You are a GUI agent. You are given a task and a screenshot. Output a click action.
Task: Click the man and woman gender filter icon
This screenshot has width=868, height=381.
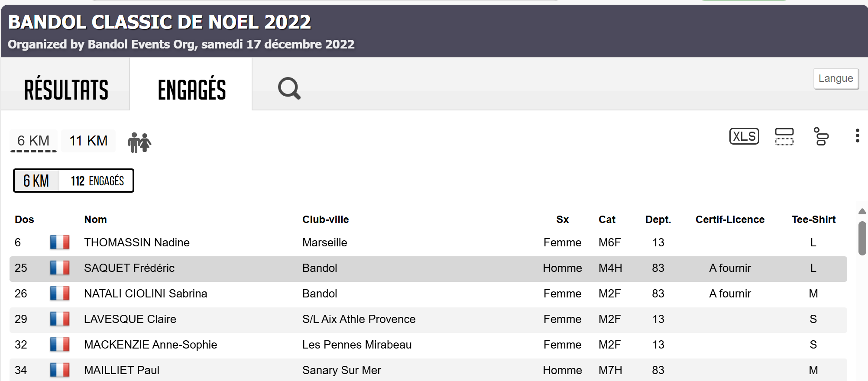point(139,142)
